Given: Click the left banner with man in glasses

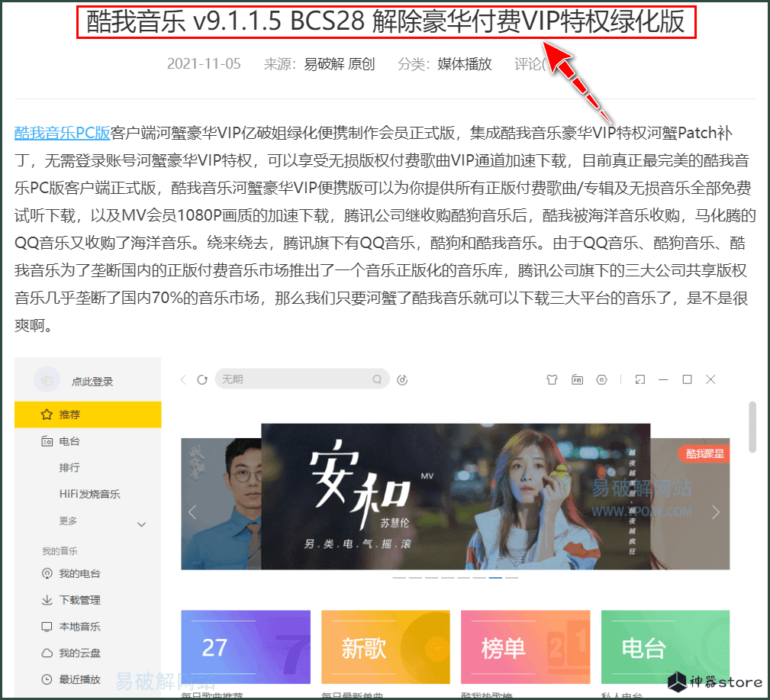Looking at the screenshot, I should click(x=221, y=504).
